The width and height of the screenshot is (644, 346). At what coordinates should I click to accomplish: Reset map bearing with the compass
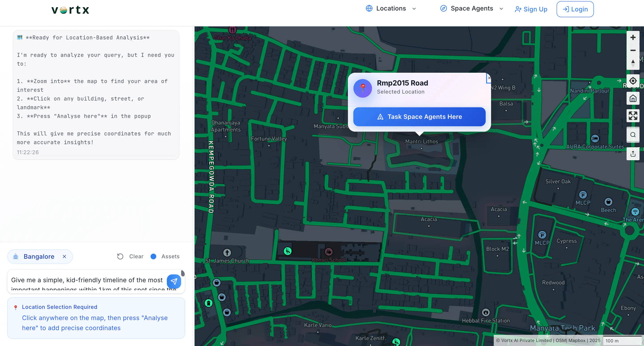pyautogui.click(x=633, y=63)
